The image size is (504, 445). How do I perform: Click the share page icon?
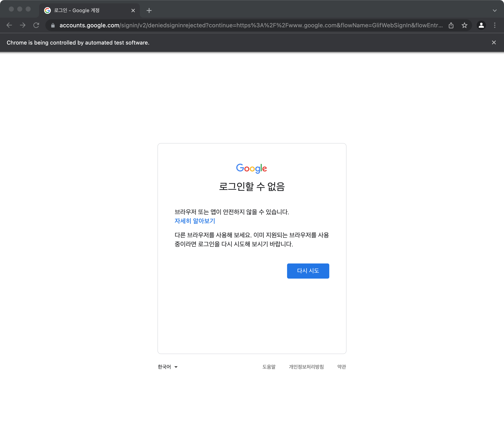451,25
